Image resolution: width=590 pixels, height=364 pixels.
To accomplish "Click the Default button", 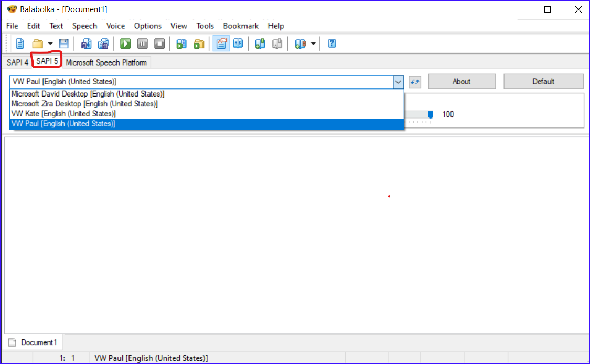I will (543, 82).
